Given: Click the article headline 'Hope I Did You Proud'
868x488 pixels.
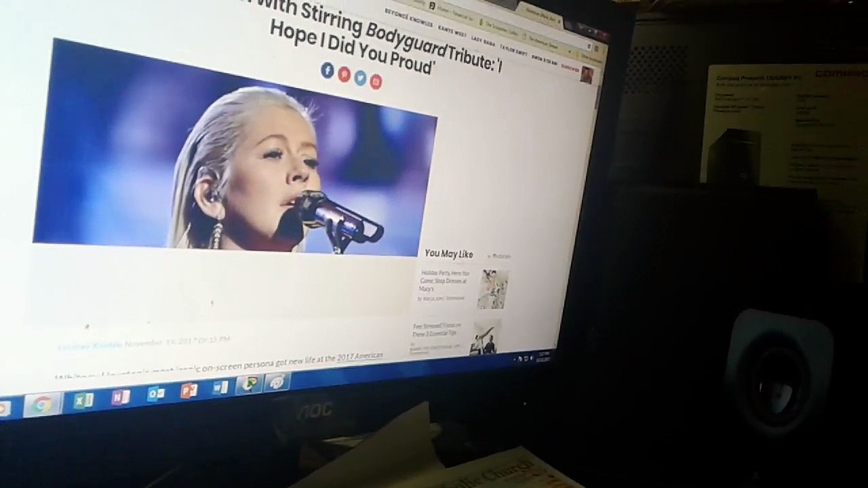Looking at the screenshot, I should [x=351, y=47].
